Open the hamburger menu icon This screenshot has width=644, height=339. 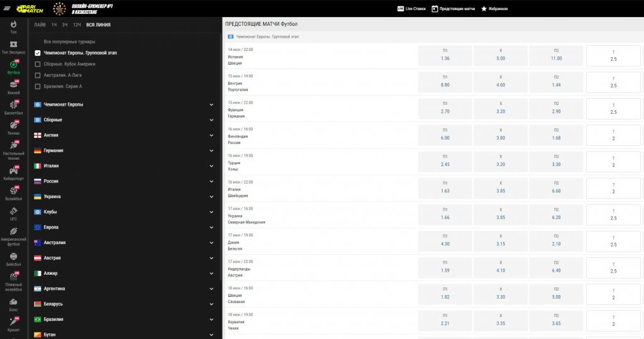[x=6, y=8]
